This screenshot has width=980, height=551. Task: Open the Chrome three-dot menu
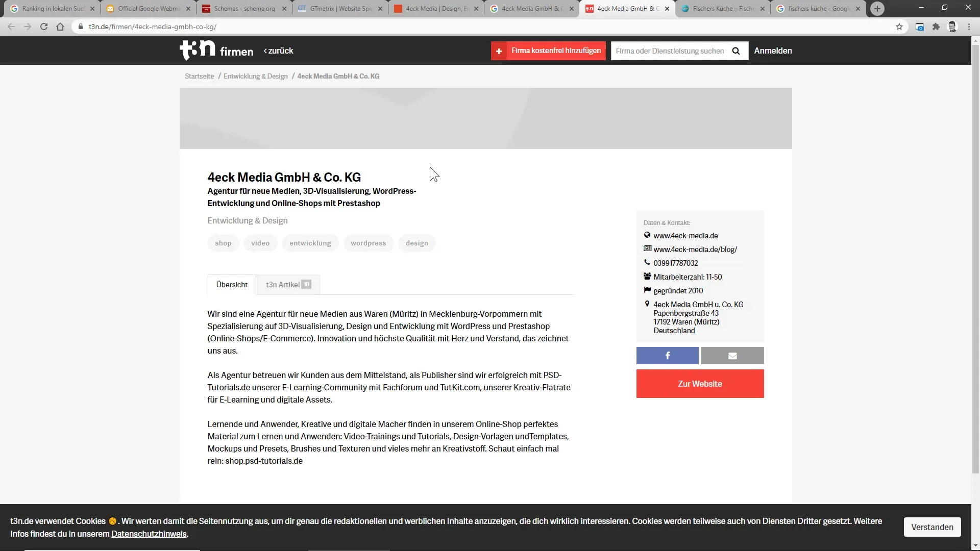point(969,27)
